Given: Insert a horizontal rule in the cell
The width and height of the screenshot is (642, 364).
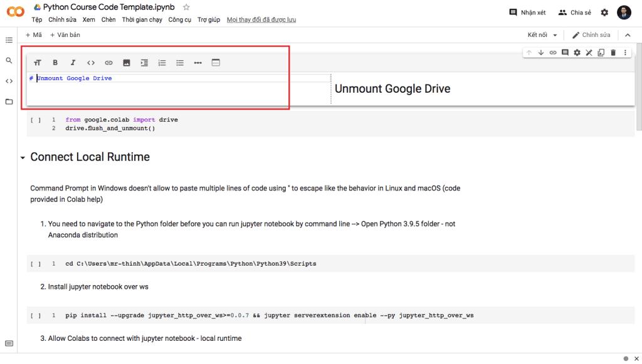Looking at the screenshot, I should [198, 63].
